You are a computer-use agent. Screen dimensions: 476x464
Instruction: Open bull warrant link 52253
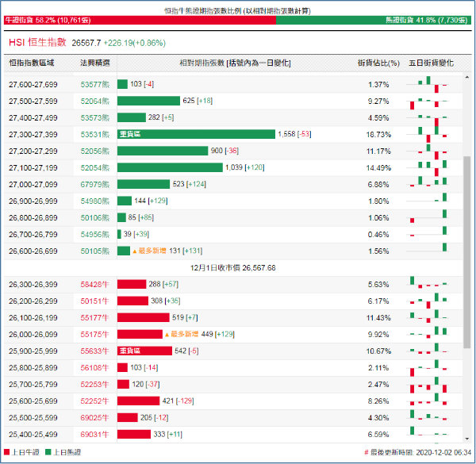[x=94, y=385]
